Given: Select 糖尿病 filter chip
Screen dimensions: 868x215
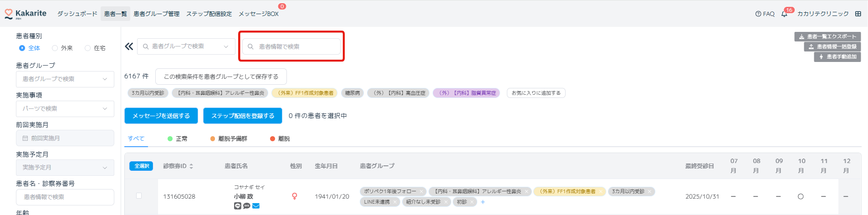Looking at the screenshot, I should pos(352,93).
